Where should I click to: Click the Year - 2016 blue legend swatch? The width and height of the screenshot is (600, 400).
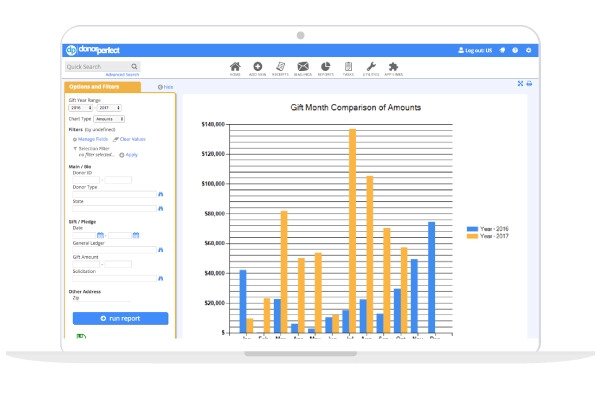click(x=472, y=229)
